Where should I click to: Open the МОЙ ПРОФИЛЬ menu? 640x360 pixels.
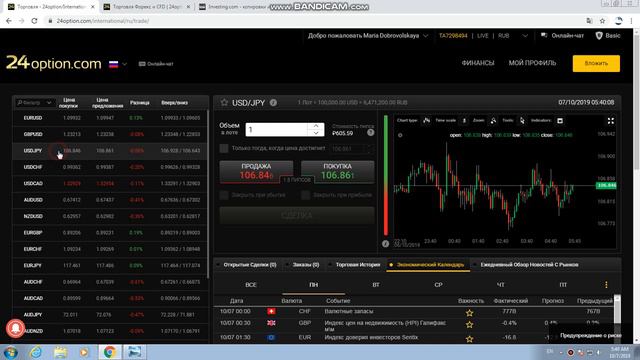click(x=532, y=63)
